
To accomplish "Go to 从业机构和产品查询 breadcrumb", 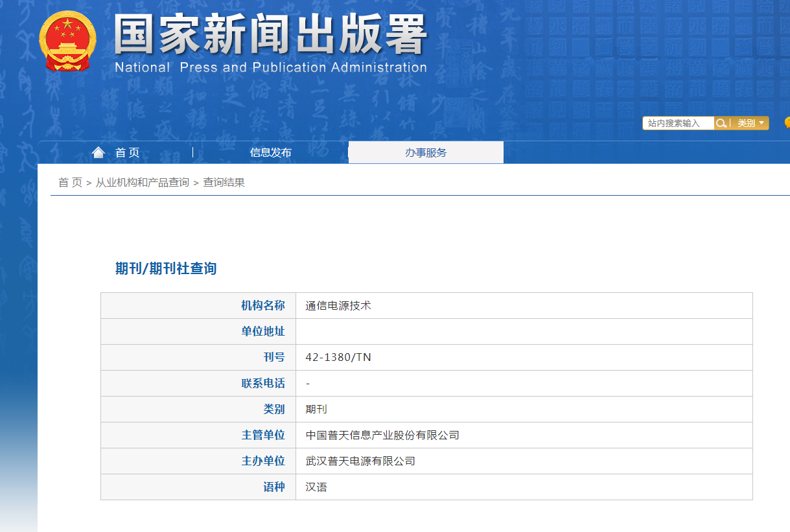I will point(143,183).
